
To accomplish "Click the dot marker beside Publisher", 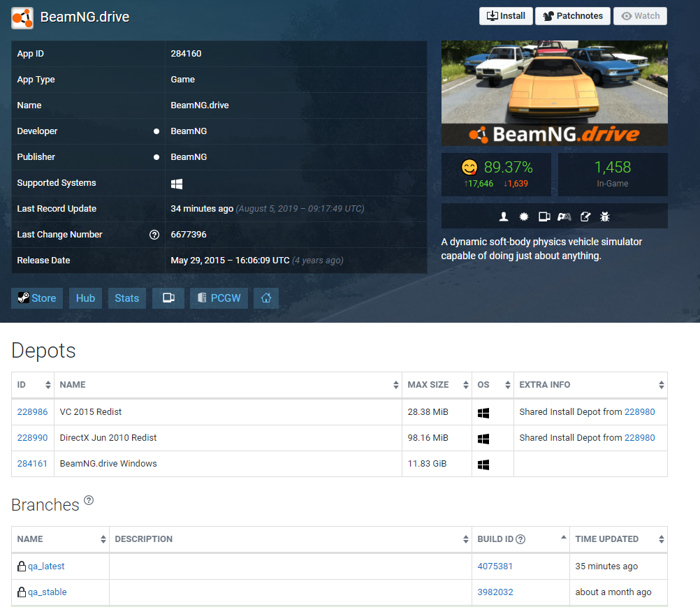I will (156, 157).
